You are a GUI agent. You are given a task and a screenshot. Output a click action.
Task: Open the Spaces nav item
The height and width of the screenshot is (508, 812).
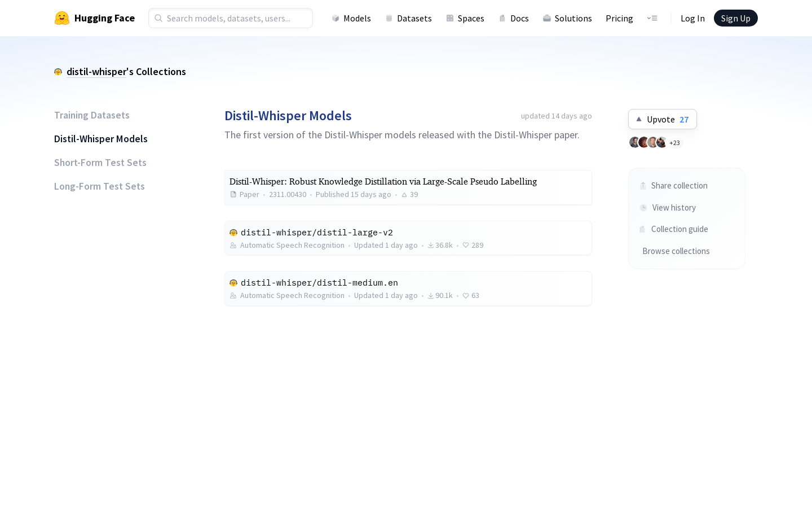pos(465,18)
